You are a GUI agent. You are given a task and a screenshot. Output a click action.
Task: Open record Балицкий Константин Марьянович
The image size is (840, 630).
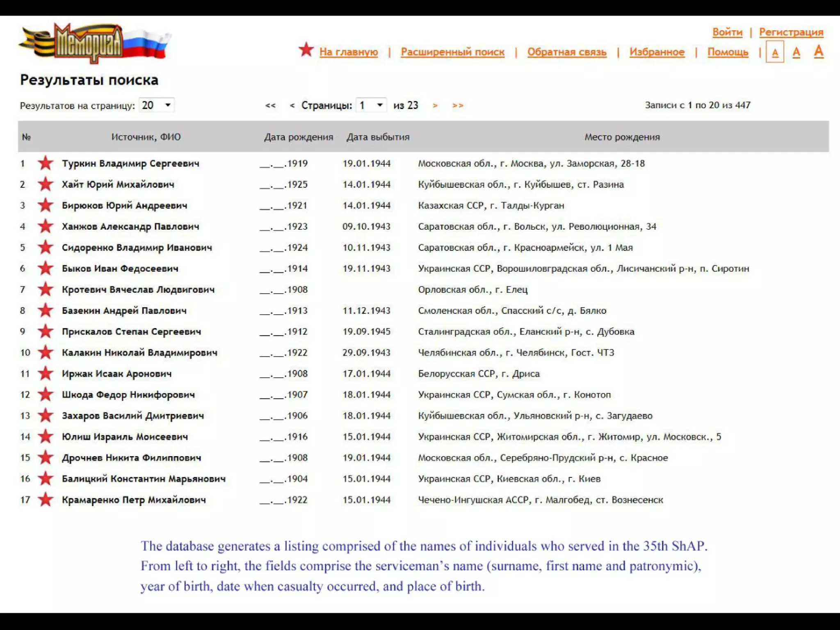[144, 479]
